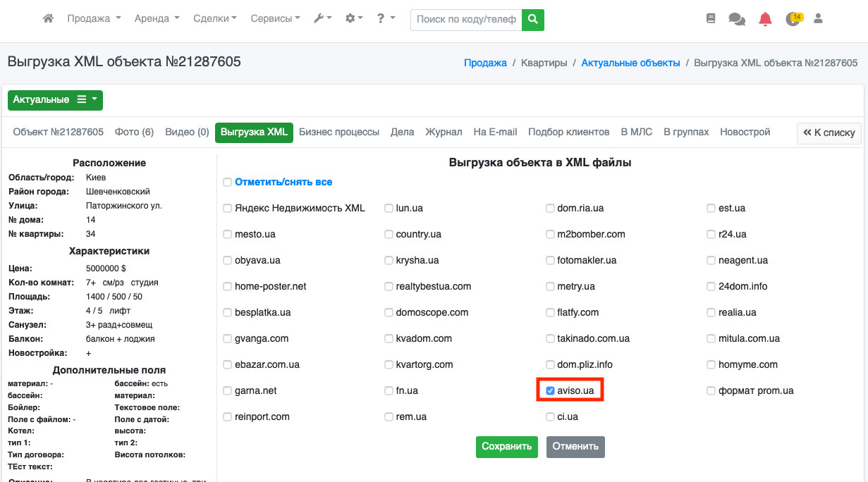Focus the Поиск по коду/телеф search field
The height and width of the screenshot is (482, 868).
pos(466,20)
